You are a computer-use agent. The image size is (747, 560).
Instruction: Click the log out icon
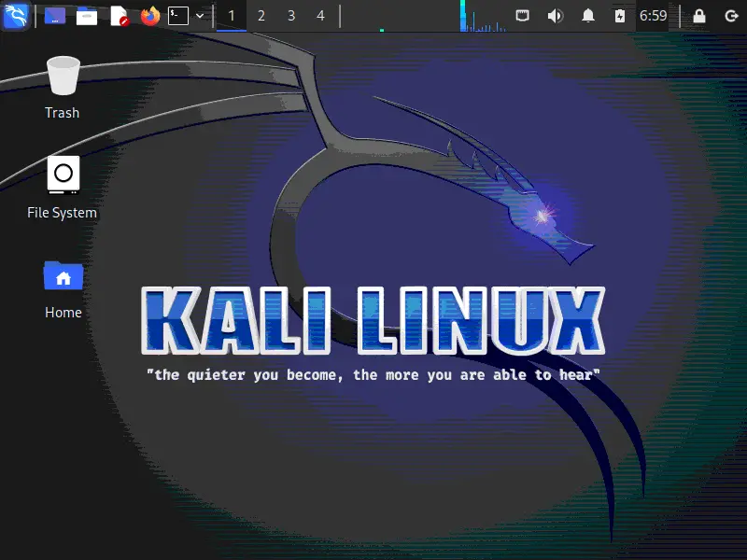pyautogui.click(x=731, y=16)
